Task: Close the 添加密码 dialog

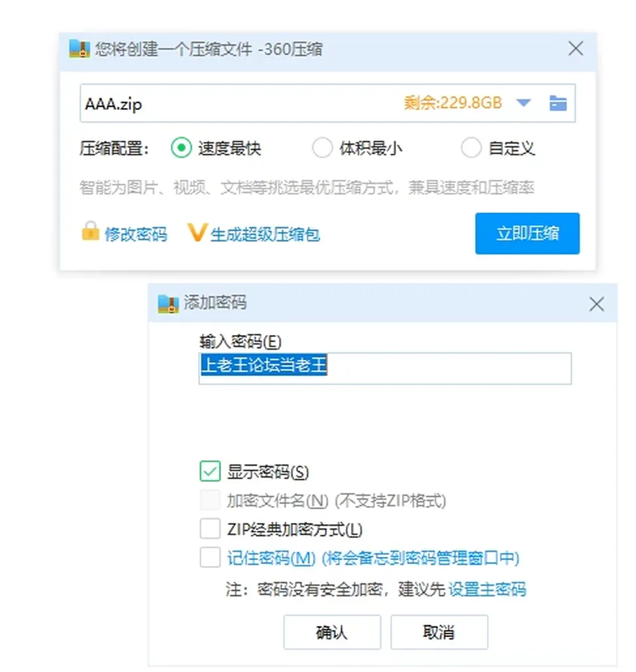Action: pos(596,305)
